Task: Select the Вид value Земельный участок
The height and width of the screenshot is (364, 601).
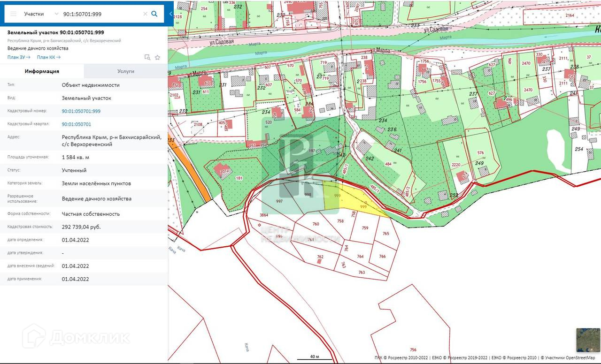Action: click(x=86, y=98)
